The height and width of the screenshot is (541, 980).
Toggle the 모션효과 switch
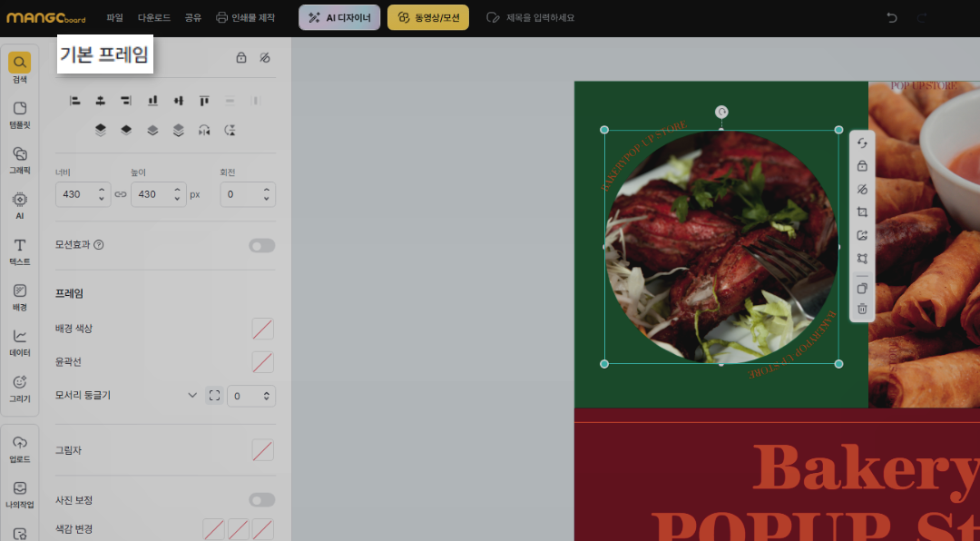pos(261,245)
